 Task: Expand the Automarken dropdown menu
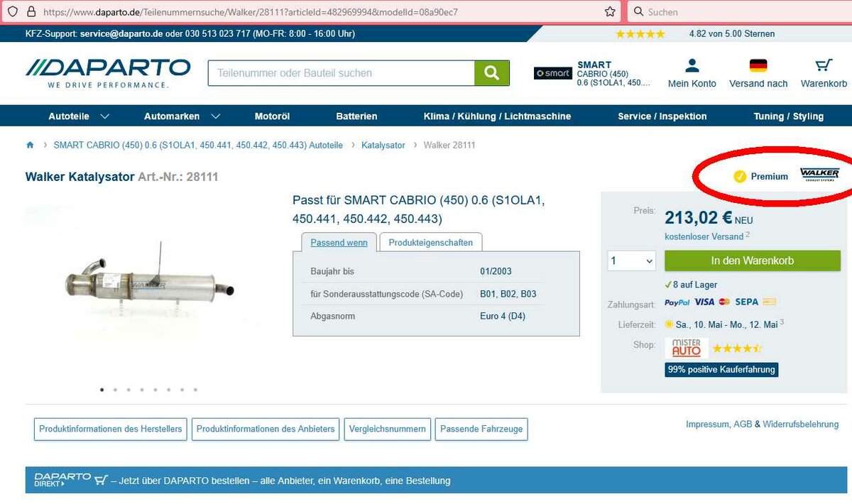pos(182,116)
